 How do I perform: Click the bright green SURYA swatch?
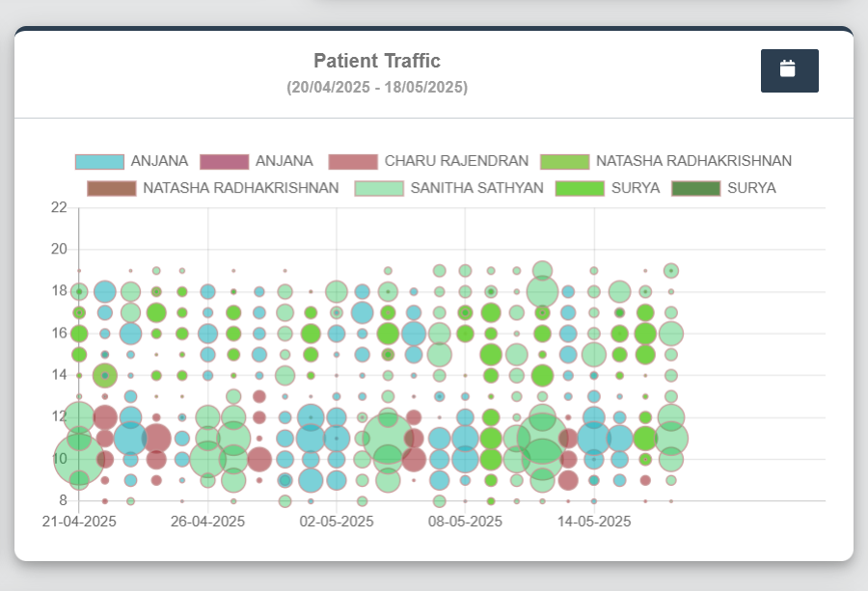click(x=580, y=188)
